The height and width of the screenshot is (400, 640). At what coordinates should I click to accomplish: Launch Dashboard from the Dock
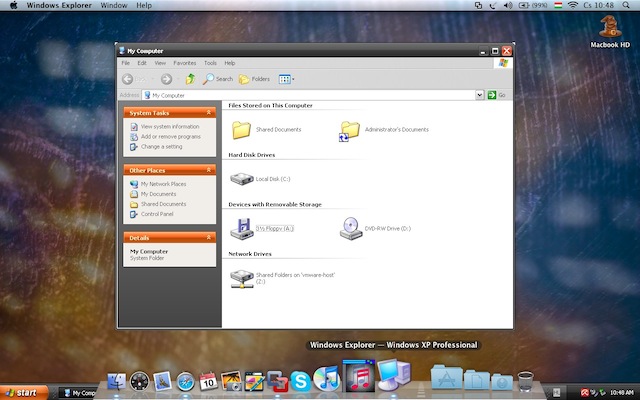[x=140, y=382]
